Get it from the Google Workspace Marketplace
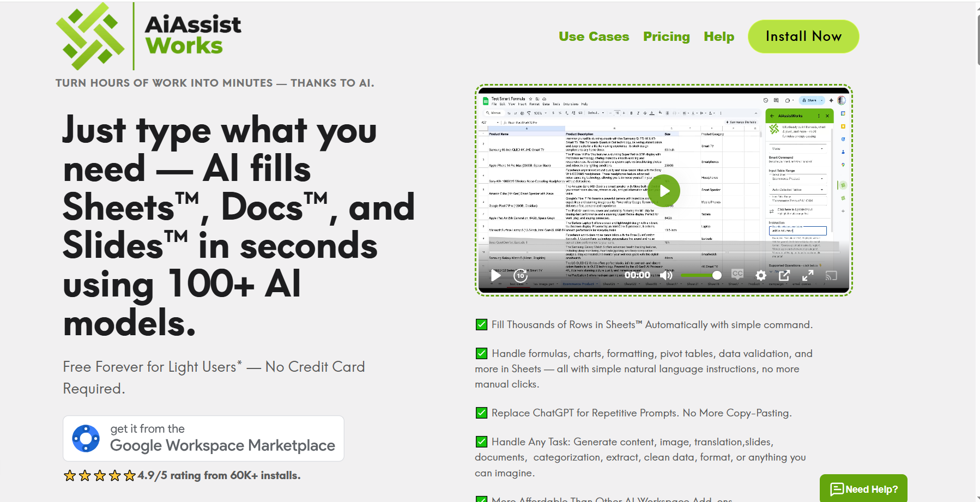This screenshot has width=980, height=502. tap(203, 438)
